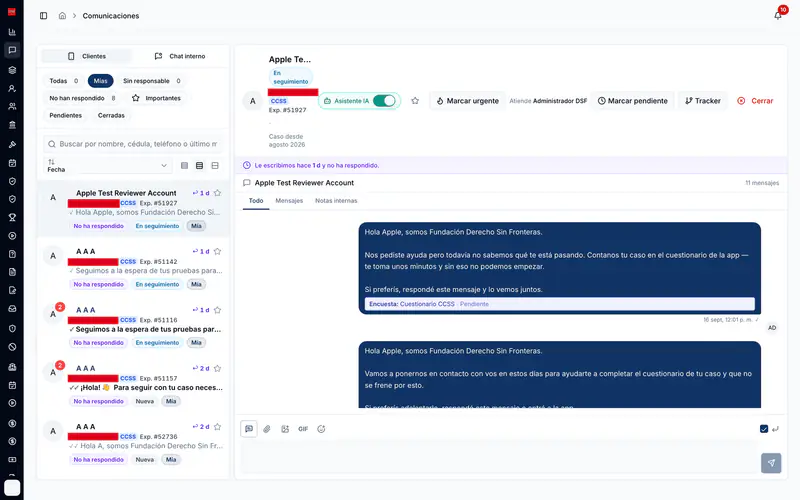Viewport: 800px width, 500px height.
Task: Switch to the Clientes tab
Action: click(x=87, y=56)
